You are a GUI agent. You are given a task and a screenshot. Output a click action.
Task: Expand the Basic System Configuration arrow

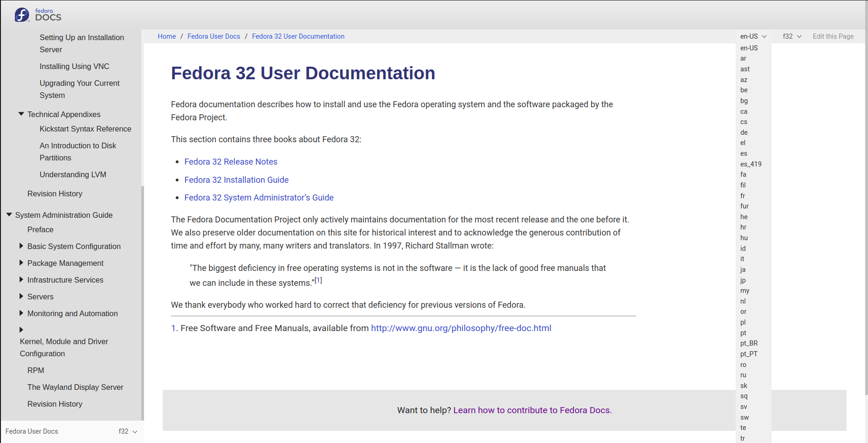point(21,246)
